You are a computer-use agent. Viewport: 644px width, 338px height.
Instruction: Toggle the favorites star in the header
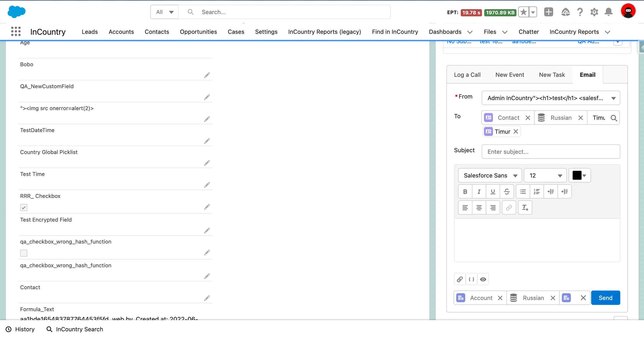523,12
